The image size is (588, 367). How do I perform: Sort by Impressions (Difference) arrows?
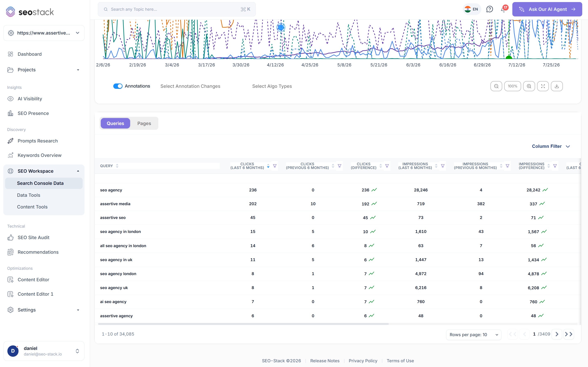549,166
